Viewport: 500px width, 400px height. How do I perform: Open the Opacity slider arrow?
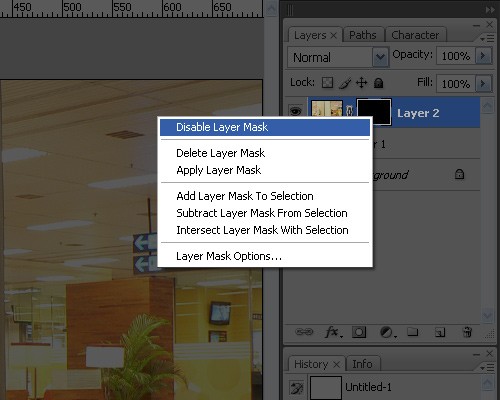[x=483, y=55]
